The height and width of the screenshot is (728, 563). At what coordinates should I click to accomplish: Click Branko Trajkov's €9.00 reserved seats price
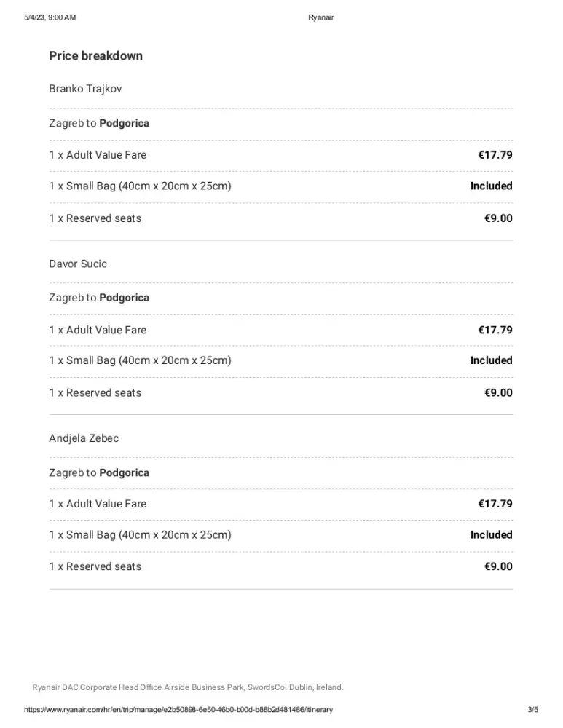pyautogui.click(x=498, y=218)
